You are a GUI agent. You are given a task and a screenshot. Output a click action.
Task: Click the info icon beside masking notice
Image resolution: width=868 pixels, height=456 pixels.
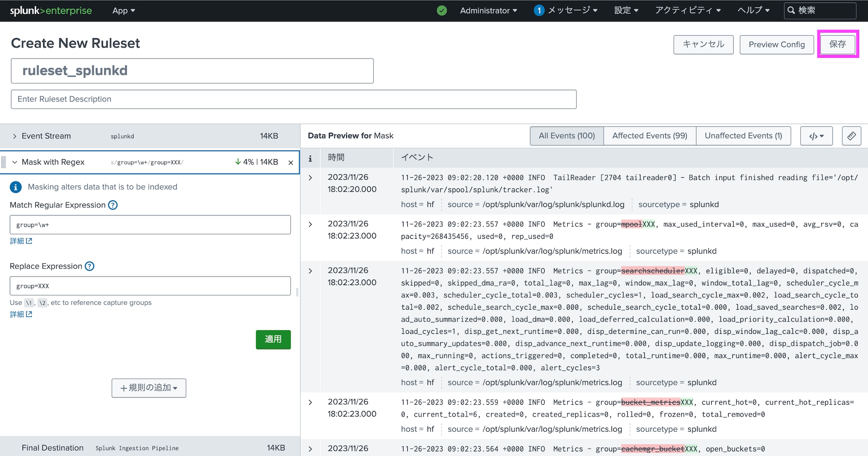point(16,187)
